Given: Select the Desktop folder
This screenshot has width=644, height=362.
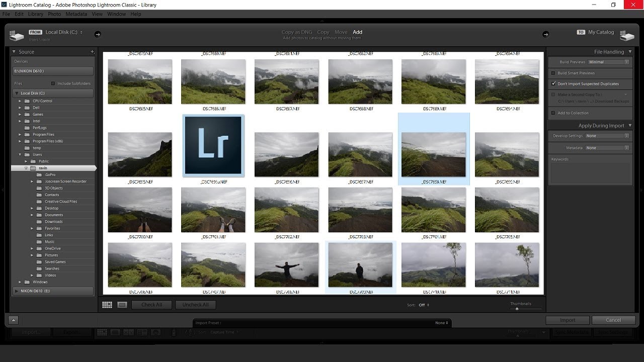Looking at the screenshot, I should coord(52,208).
